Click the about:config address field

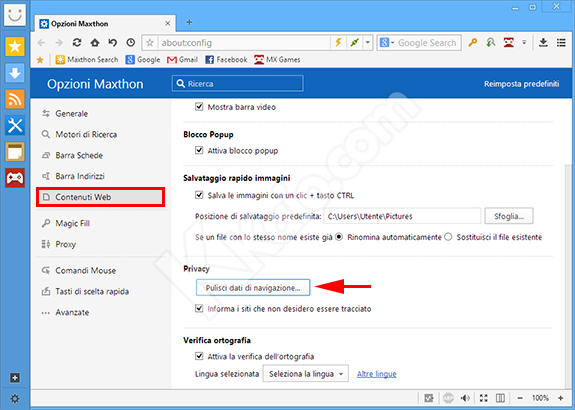coord(244,43)
